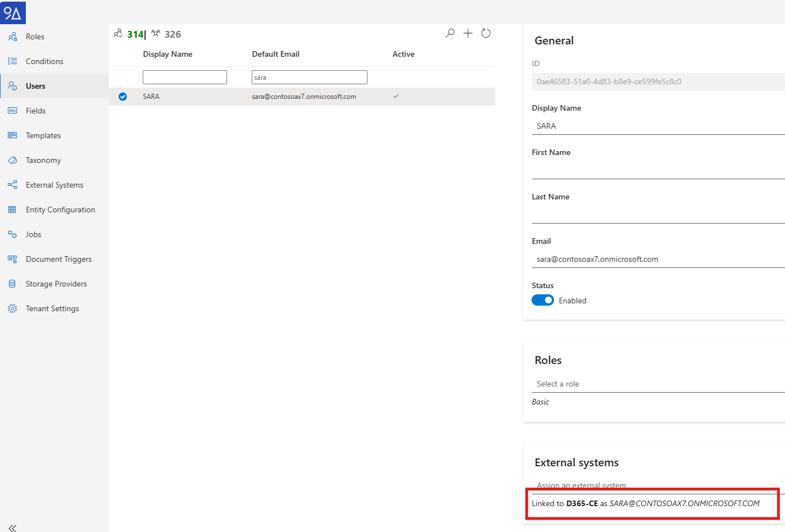Click the app logo in top-left corner

coord(12,12)
